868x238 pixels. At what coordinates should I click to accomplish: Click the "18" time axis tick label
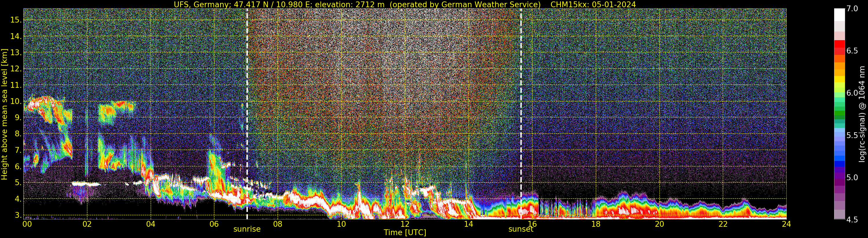596,224
